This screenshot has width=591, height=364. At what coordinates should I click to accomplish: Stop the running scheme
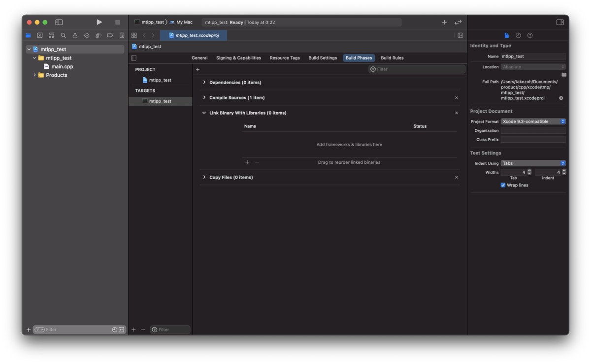(117, 22)
